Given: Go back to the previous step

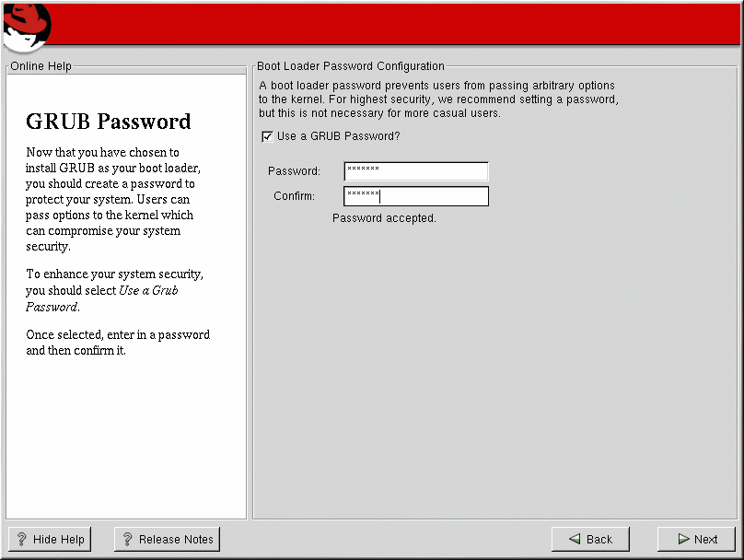Looking at the screenshot, I should pyautogui.click(x=590, y=539).
